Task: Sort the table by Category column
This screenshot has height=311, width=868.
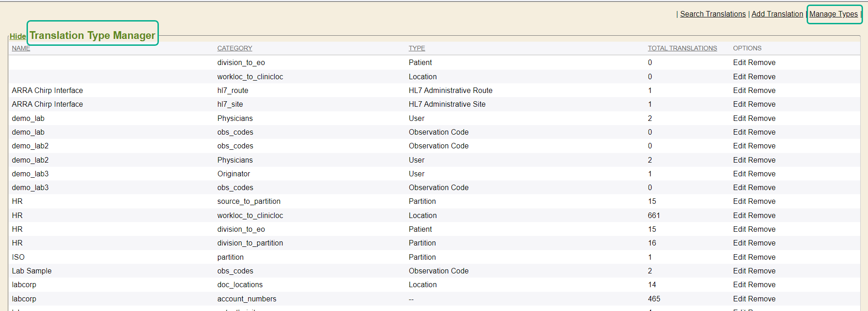Action: (x=234, y=49)
